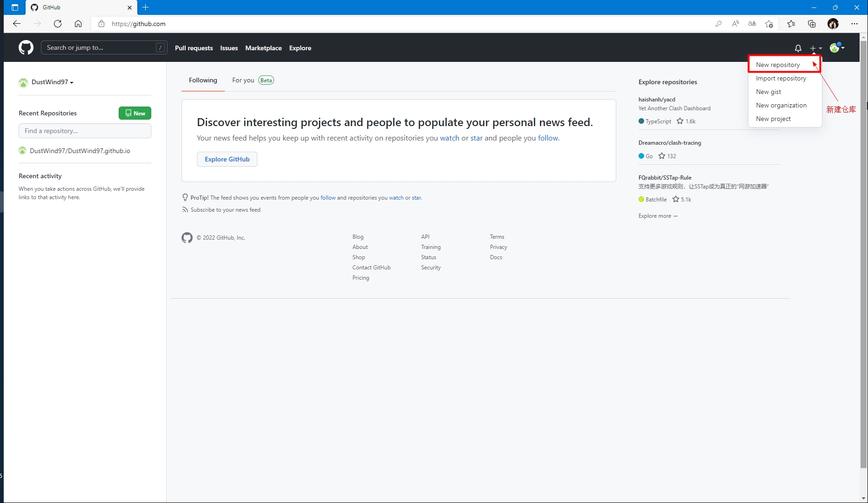868x503 pixels.
Task: Select Import repository menu entry
Action: pyautogui.click(x=784, y=78)
